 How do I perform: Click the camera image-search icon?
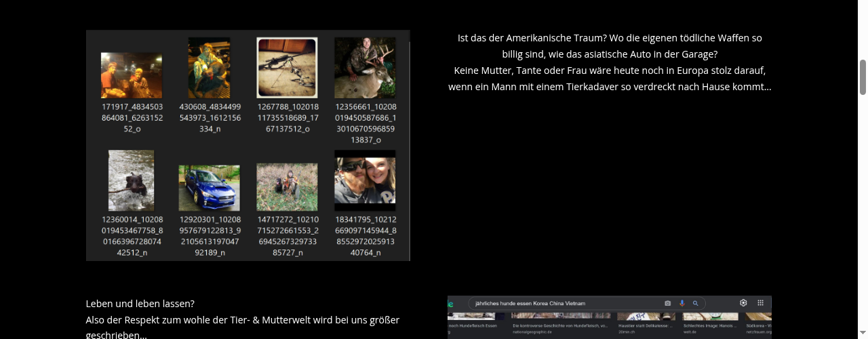point(668,303)
